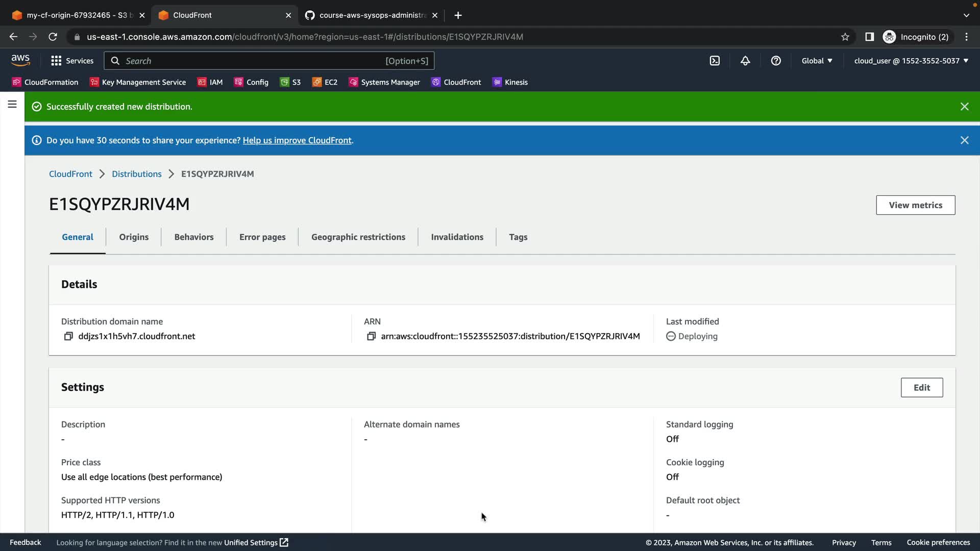
Task: Expand the cloud_user account dropdown
Action: click(911, 61)
